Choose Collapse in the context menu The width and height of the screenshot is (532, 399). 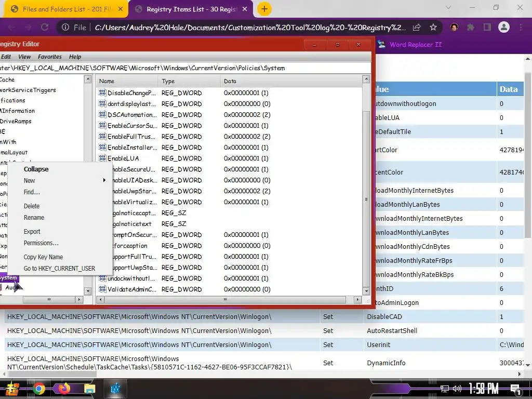point(36,169)
